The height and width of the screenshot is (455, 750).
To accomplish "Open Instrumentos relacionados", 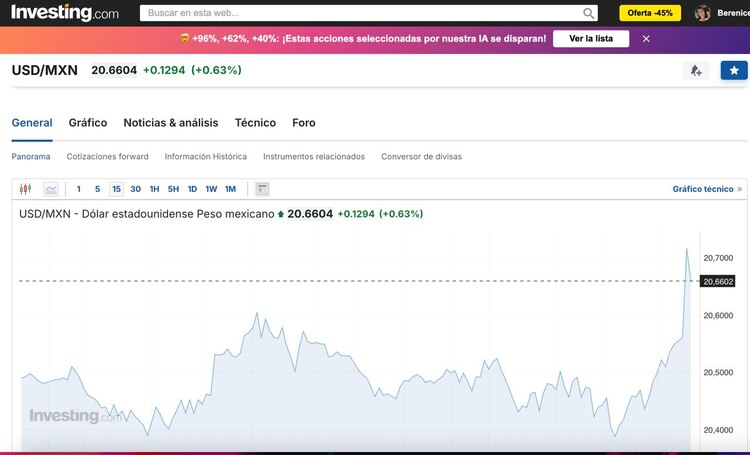I will coord(314,156).
